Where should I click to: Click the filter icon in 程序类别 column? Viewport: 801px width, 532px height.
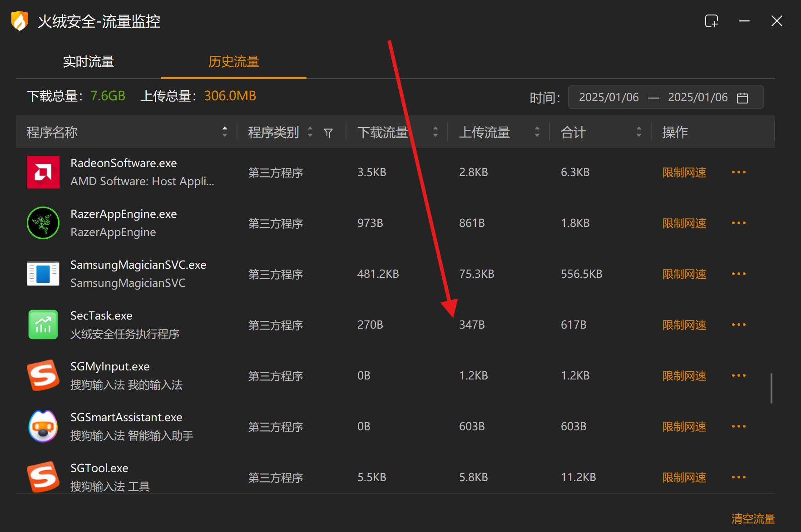click(328, 133)
